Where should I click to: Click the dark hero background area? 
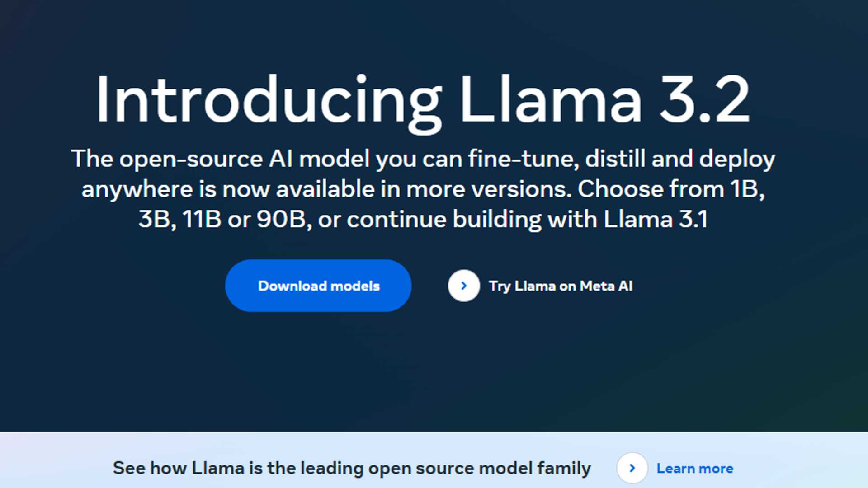click(x=434, y=375)
